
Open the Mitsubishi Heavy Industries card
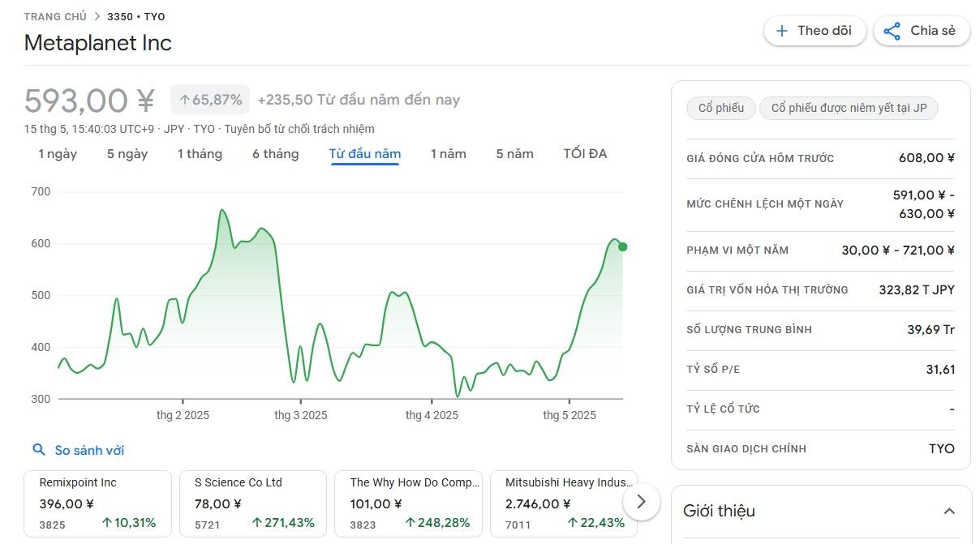point(564,503)
